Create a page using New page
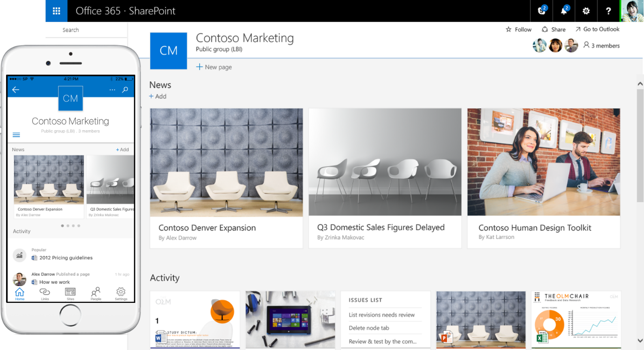644x350 pixels. pos(214,67)
